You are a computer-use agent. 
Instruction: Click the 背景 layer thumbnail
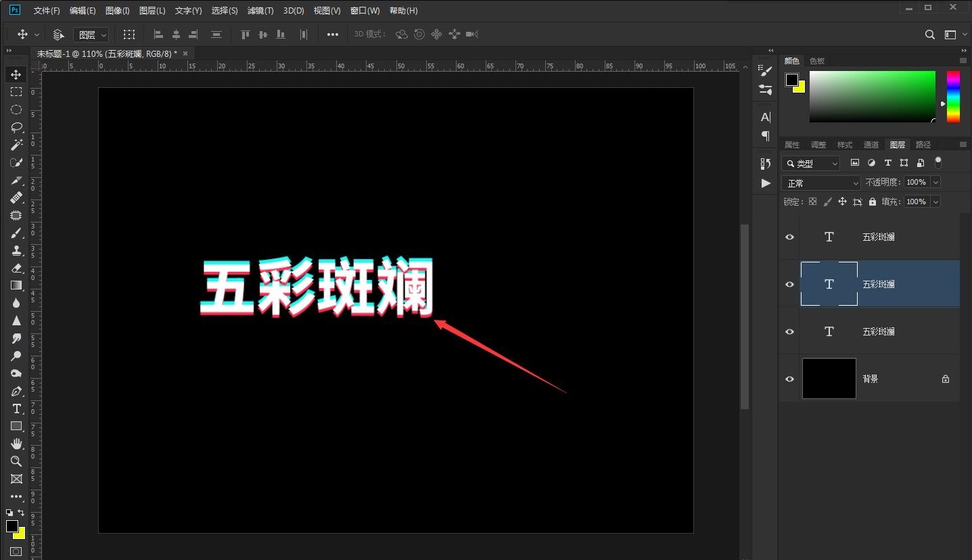829,379
